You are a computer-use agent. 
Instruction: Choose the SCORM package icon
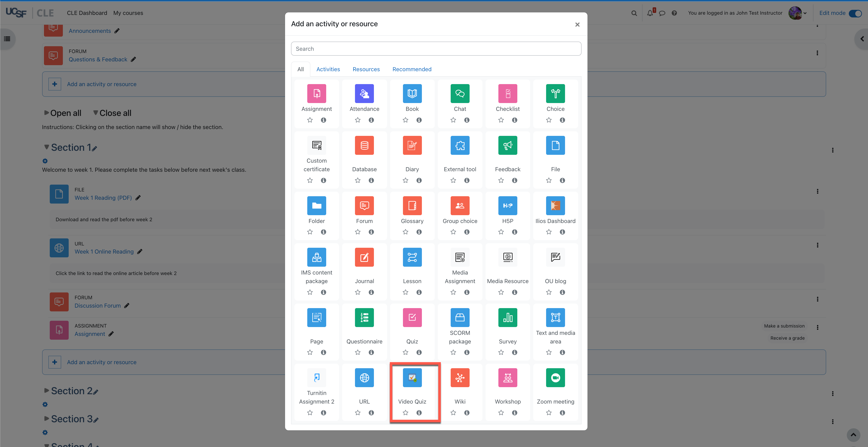pyautogui.click(x=459, y=317)
